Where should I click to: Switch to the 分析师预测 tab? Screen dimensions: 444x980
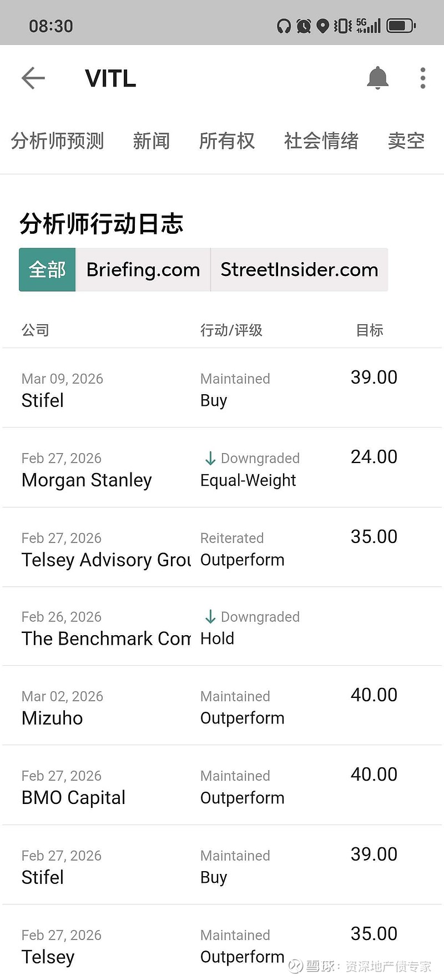click(58, 141)
